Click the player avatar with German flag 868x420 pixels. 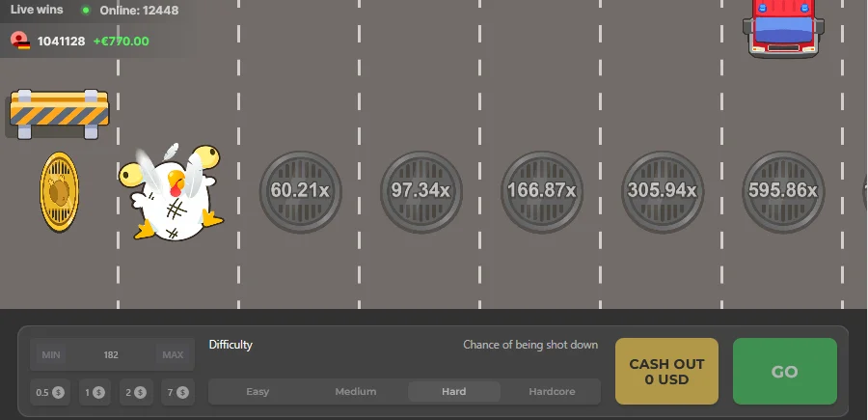point(20,41)
